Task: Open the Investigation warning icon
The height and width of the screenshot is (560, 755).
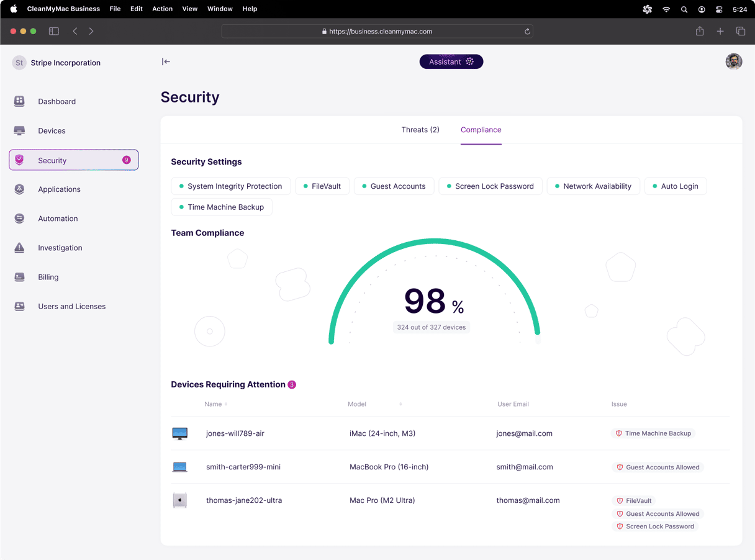Action: (19, 248)
